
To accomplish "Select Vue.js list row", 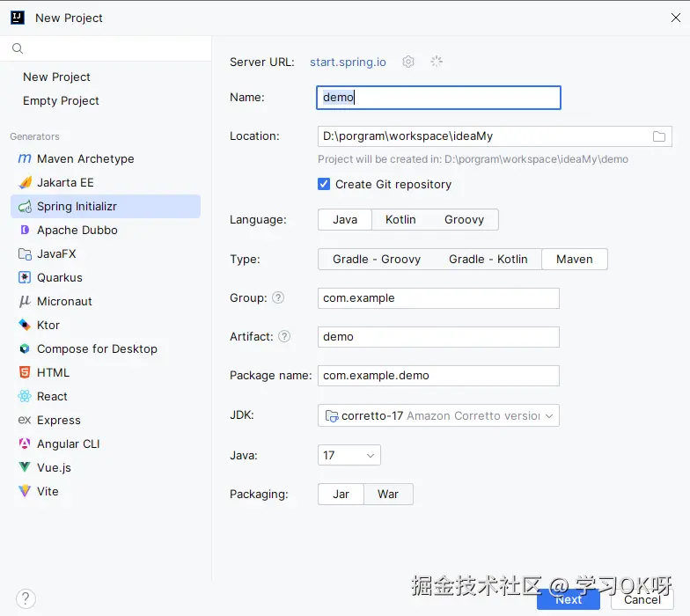I will [106, 467].
